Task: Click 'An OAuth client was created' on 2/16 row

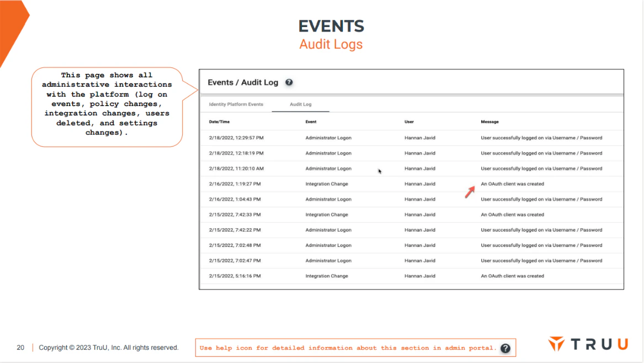Action: (512, 184)
